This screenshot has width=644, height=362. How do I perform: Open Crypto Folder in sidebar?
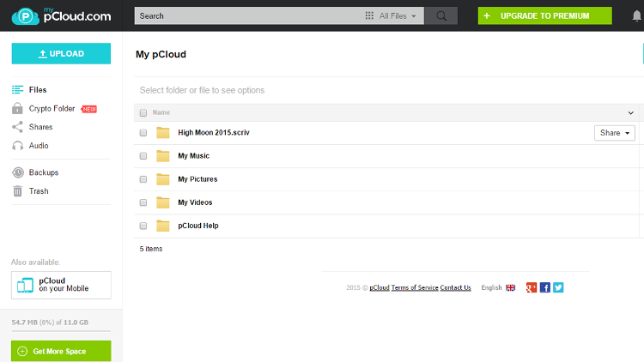[52, 108]
